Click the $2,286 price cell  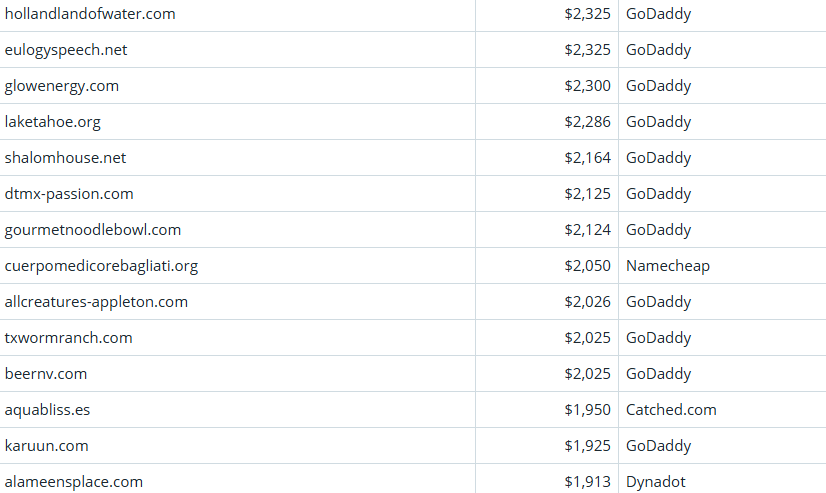(x=587, y=122)
